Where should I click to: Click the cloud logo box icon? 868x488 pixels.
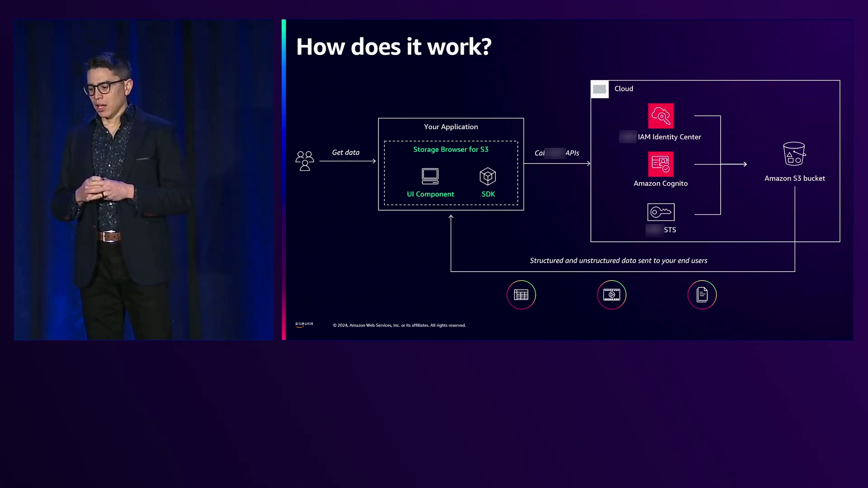click(x=600, y=89)
